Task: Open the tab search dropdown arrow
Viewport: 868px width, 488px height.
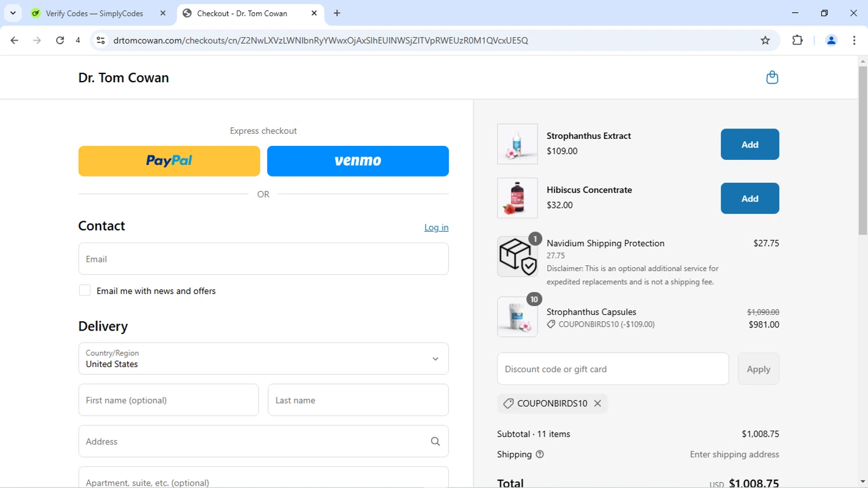Action: 13,13
